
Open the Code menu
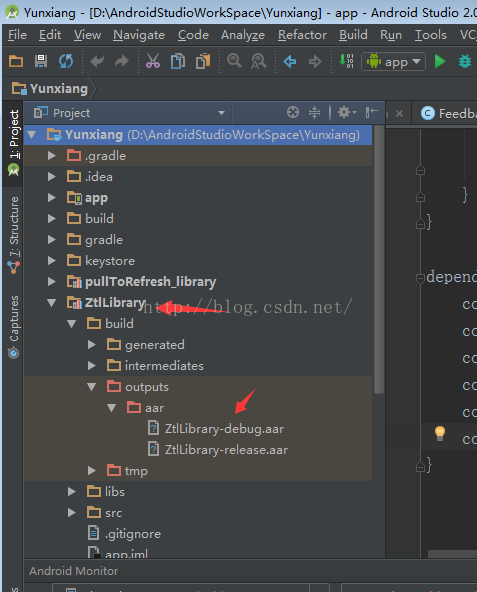tap(193, 35)
